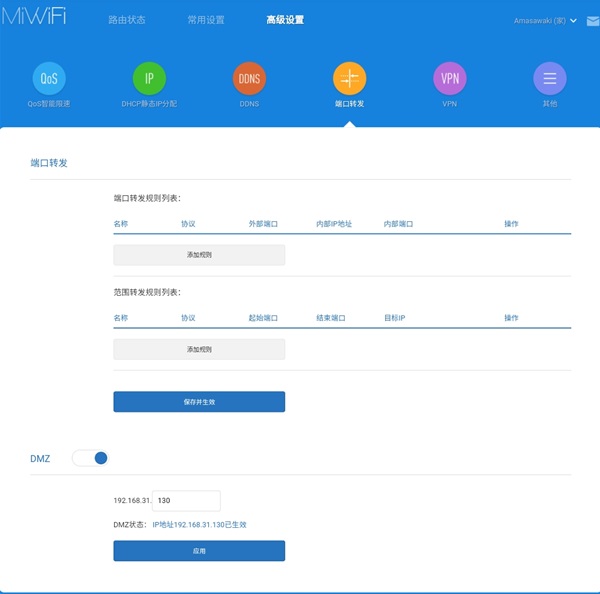Click 添加规则 under port forwarding rule list
Screen dimensions: 600x594
pyautogui.click(x=199, y=255)
